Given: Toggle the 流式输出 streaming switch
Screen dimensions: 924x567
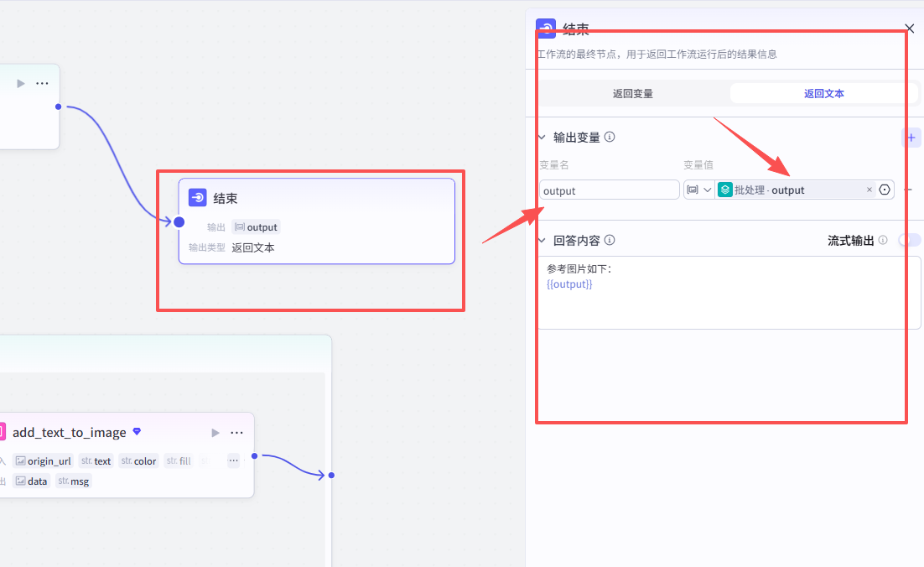Looking at the screenshot, I should pos(910,240).
